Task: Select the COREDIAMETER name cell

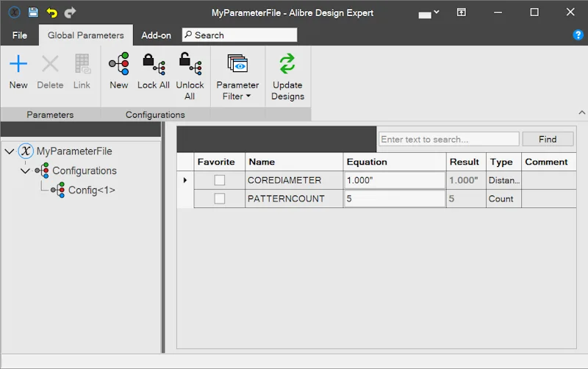Action: [x=294, y=180]
